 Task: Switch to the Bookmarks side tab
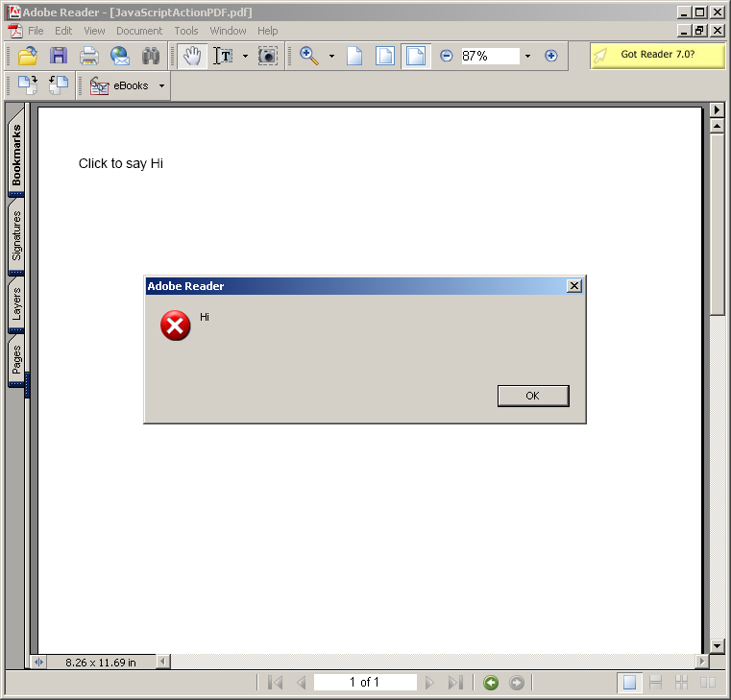(x=16, y=156)
